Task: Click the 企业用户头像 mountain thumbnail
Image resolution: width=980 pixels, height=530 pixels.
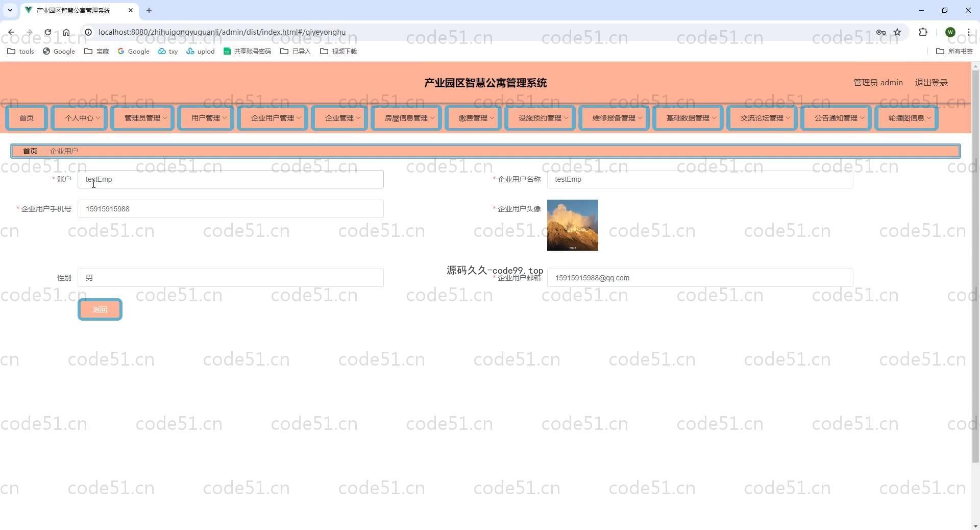Action: [573, 225]
